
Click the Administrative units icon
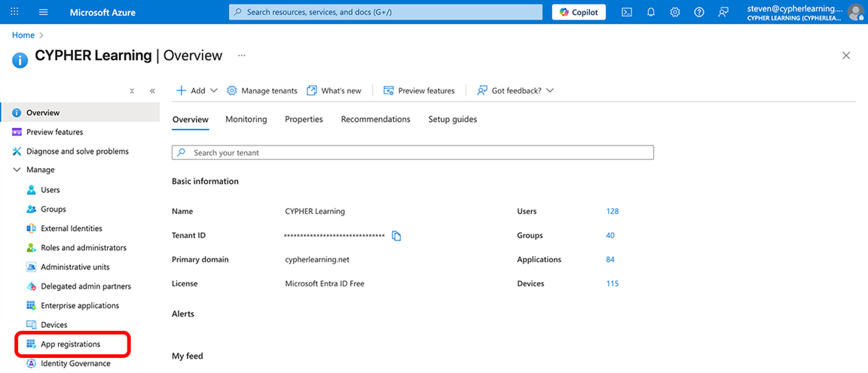pos(32,267)
